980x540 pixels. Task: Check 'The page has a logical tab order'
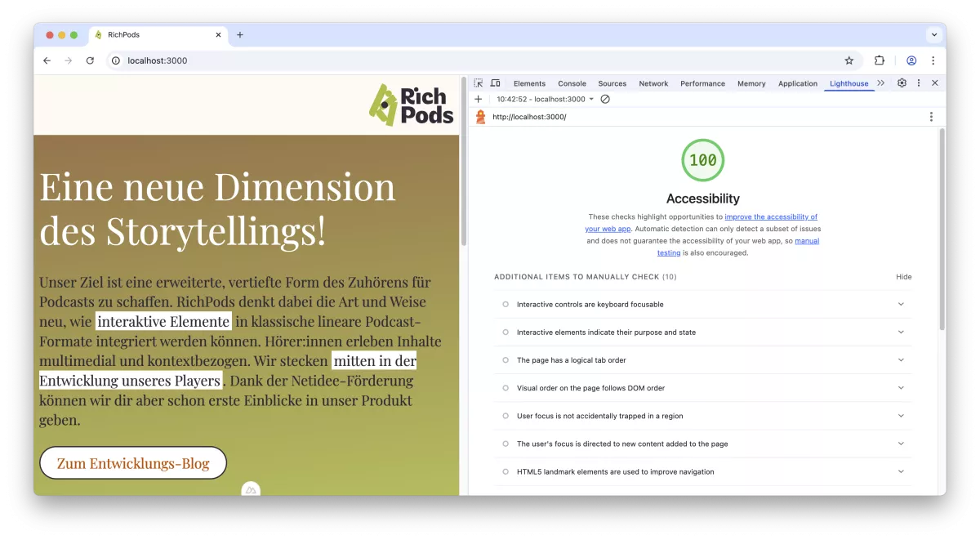point(505,359)
